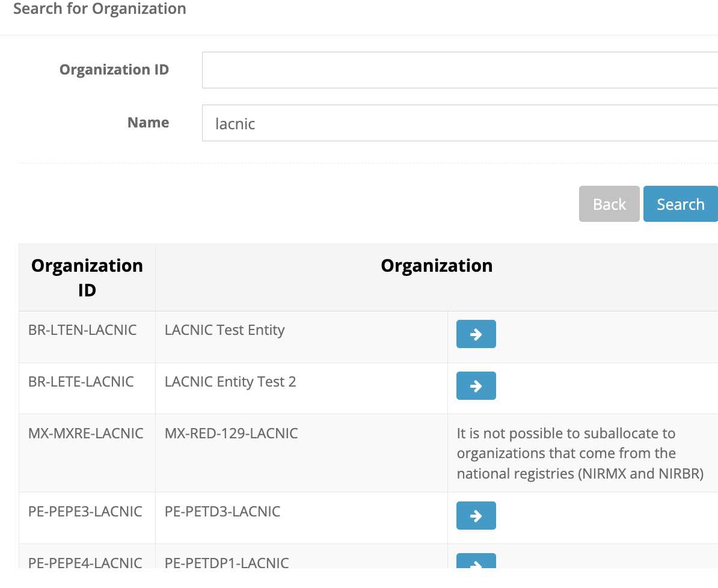Image resolution: width=718 pixels, height=588 pixels.
Task: Click the Name field containing lacnic
Action: 460,123
